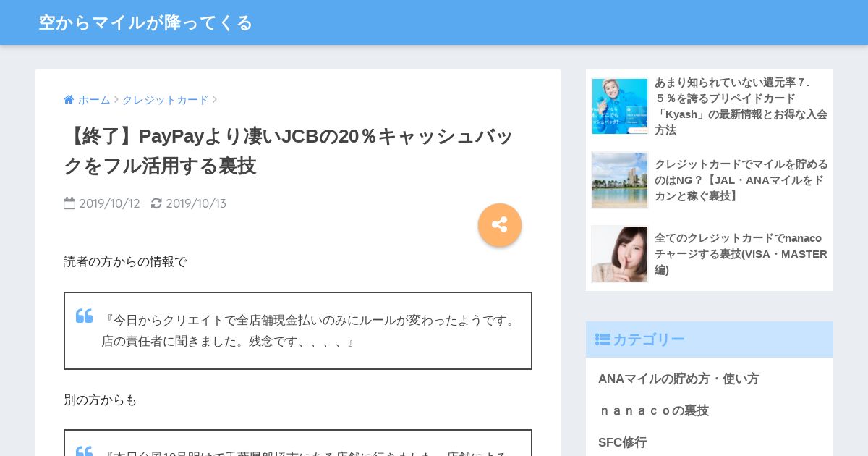Image resolution: width=868 pixels, height=456 pixels.
Task: Click the カテゴリー sidebar heading
Action: (x=710, y=339)
